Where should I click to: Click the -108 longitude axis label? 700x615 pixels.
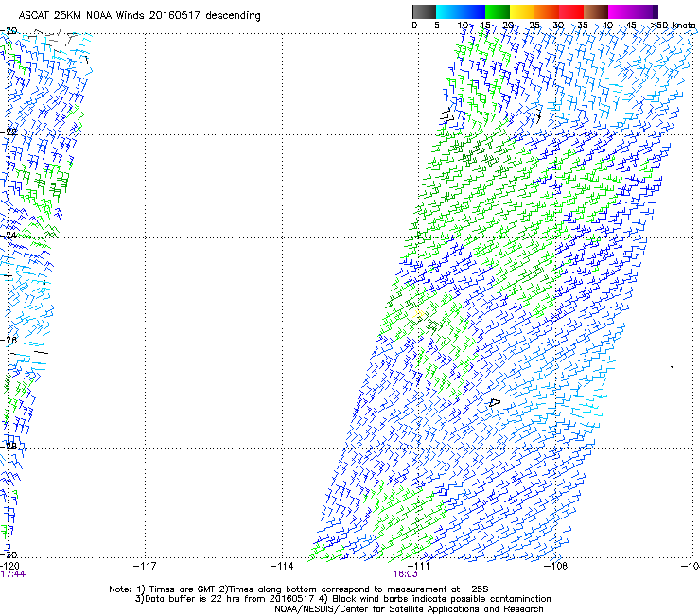click(555, 567)
